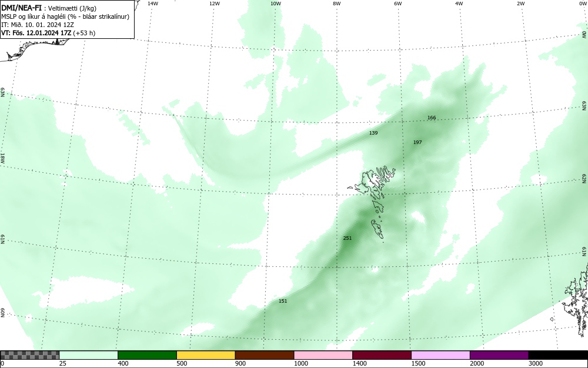
Task: Click the 197 CAPE value label
Action: tap(417, 142)
